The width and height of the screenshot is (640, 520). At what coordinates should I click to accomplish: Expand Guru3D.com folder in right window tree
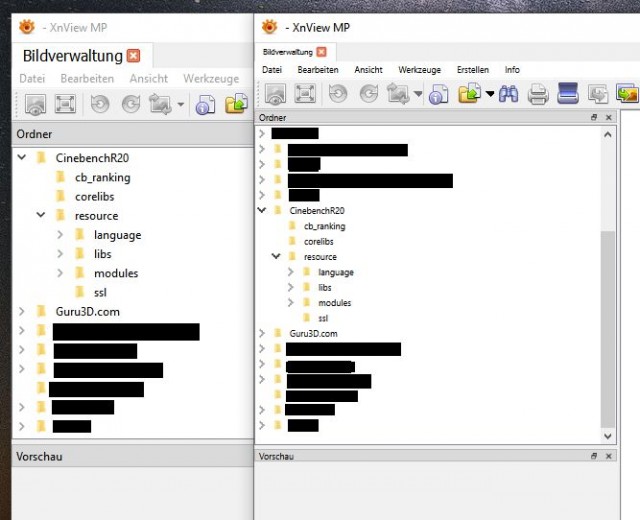[x=262, y=333]
